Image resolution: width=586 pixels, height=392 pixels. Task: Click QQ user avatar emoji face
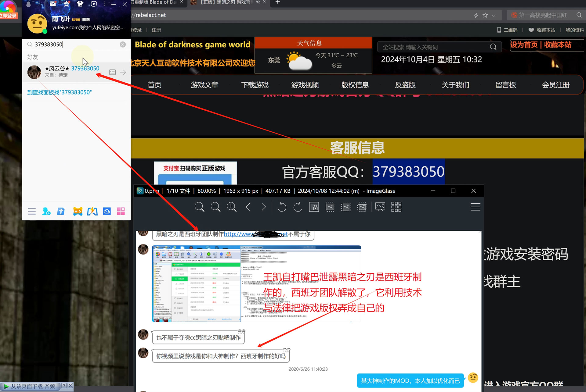(37, 23)
